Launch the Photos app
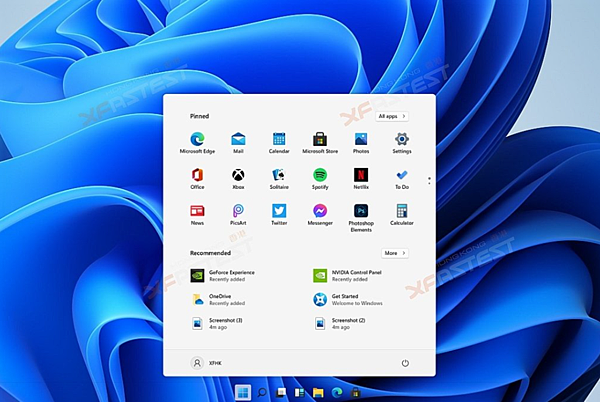Screen dimensions: 600x402 tap(361, 143)
